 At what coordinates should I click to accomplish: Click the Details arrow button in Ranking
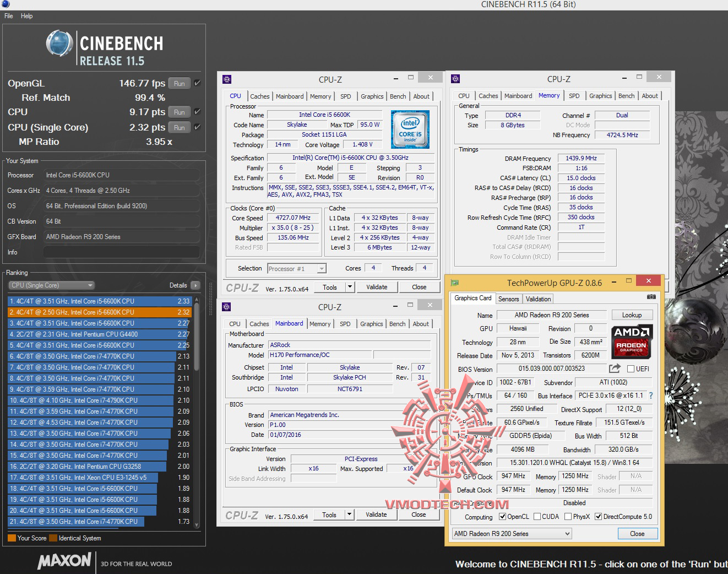(195, 285)
